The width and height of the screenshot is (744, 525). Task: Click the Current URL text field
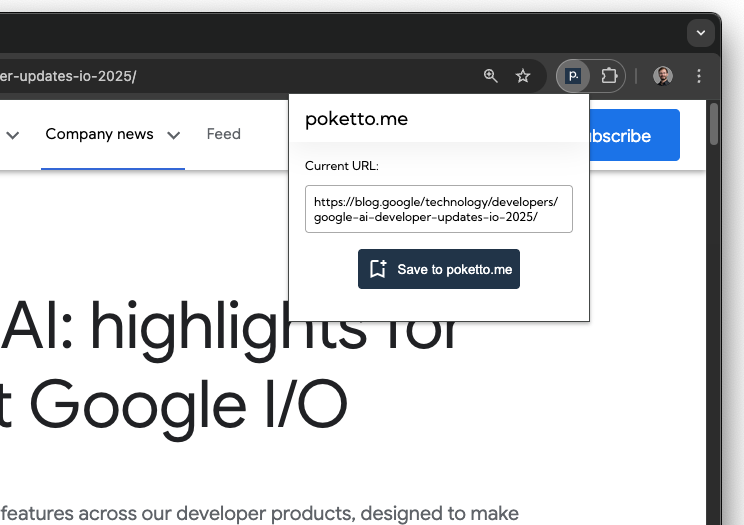(x=439, y=209)
